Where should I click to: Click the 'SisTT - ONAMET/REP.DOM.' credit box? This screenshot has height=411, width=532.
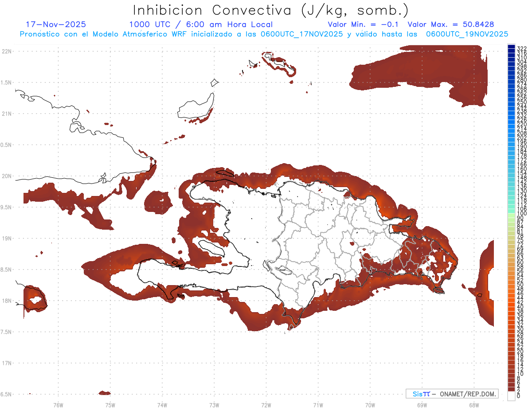[x=452, y=394]
